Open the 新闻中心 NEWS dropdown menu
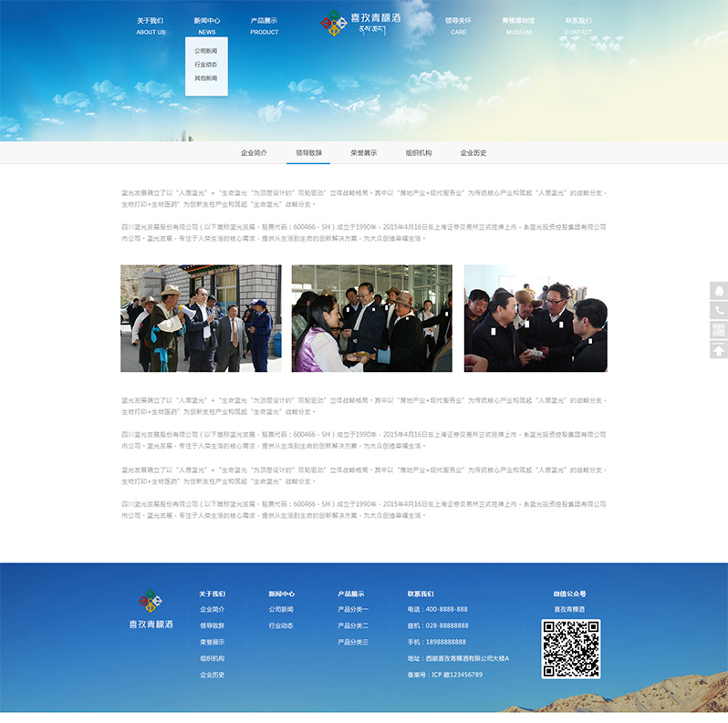The width and height of the screenshot is (728, 723). [206, 26]
